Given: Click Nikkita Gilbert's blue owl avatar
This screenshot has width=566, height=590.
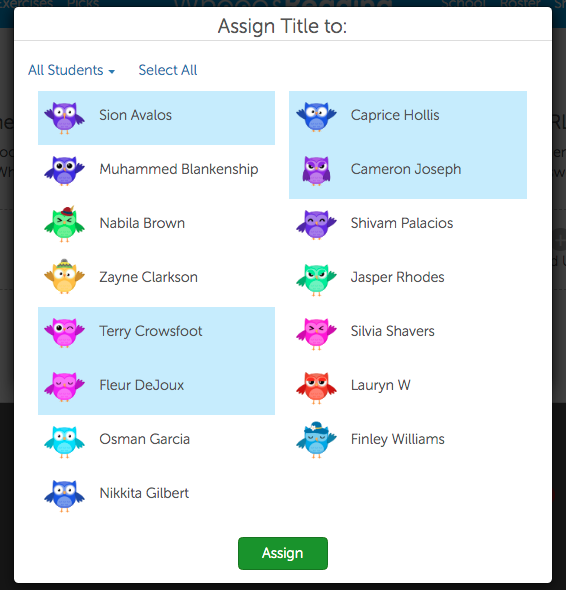Looking at the screenshot, I should pos(64,496).
